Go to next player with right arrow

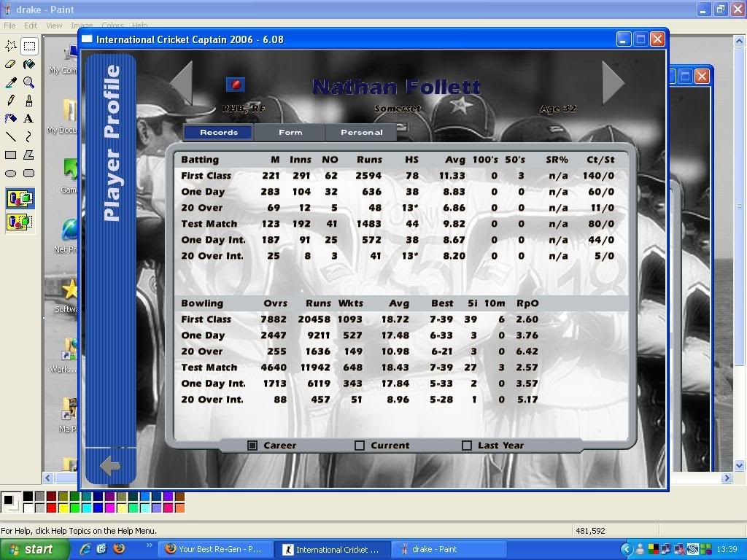[x=613, y=82]
